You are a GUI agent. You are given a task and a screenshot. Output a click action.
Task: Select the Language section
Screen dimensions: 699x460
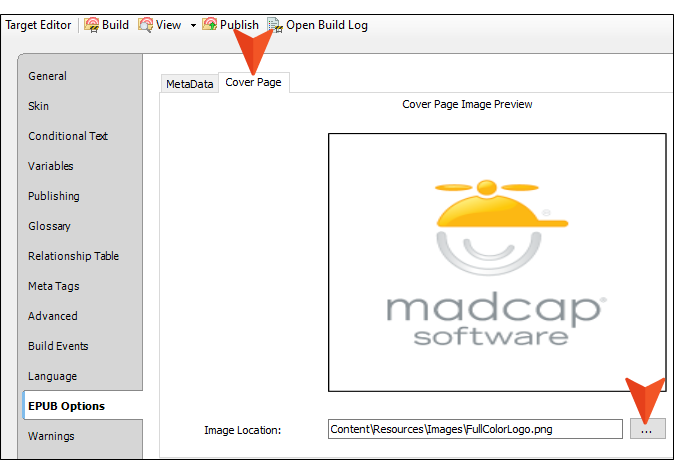pyautogui.click(x=52, y=376)
